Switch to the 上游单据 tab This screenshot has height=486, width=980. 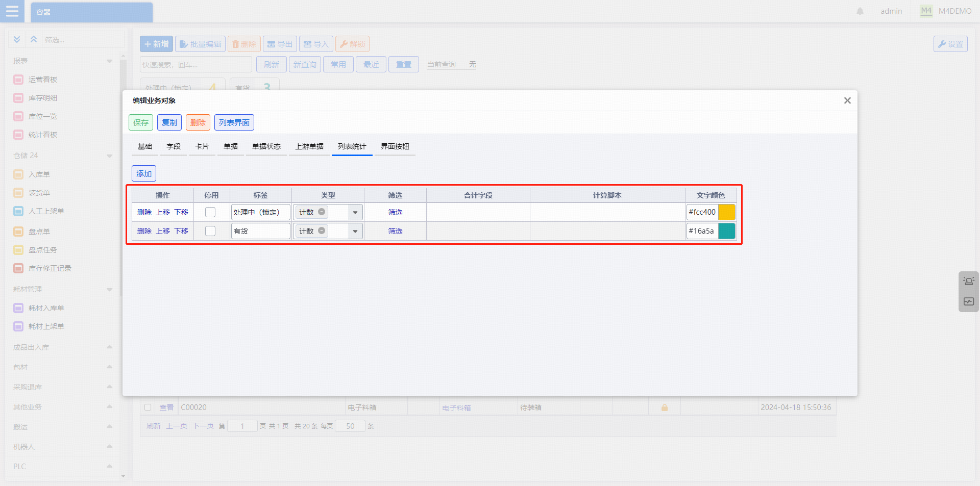[x=309, y=146]
